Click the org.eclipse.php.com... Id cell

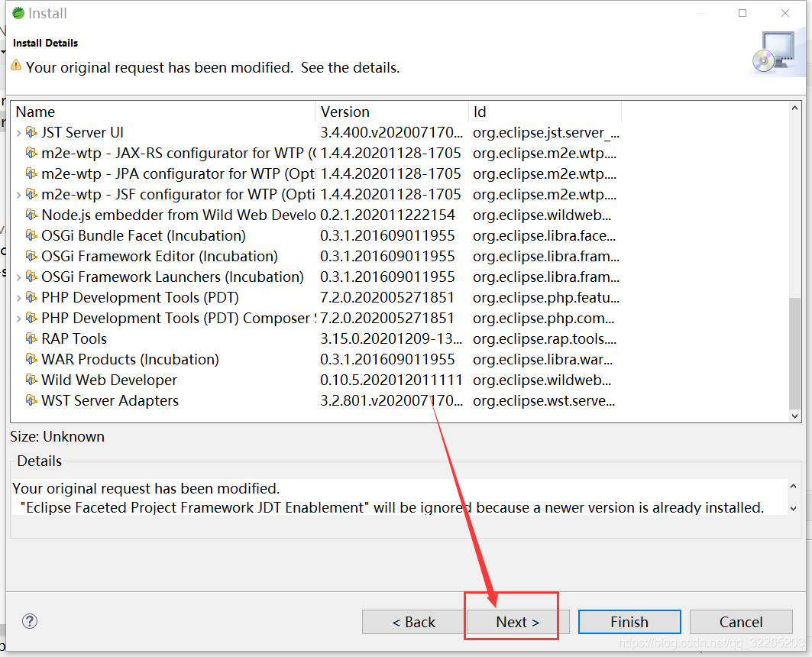click(543, 318)
